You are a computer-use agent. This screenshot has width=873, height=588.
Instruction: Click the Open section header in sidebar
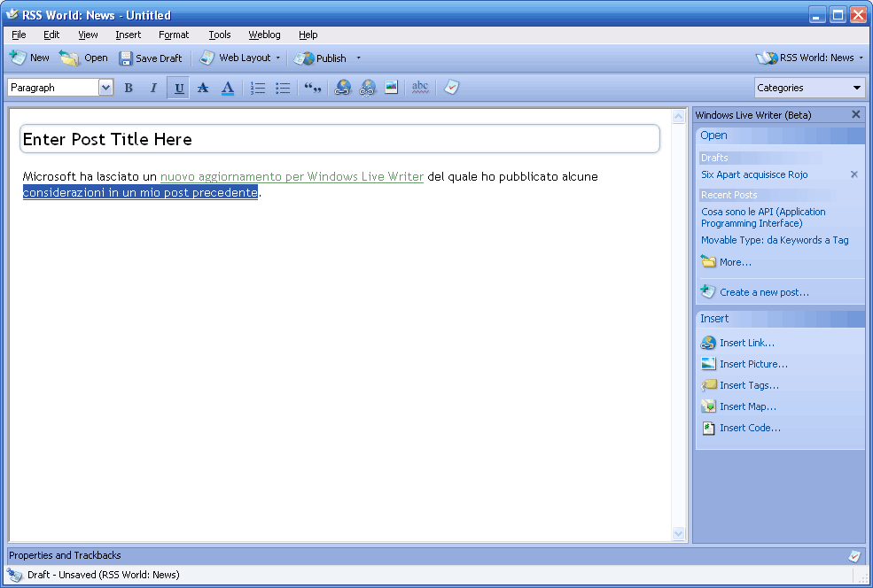coord(780,135)
